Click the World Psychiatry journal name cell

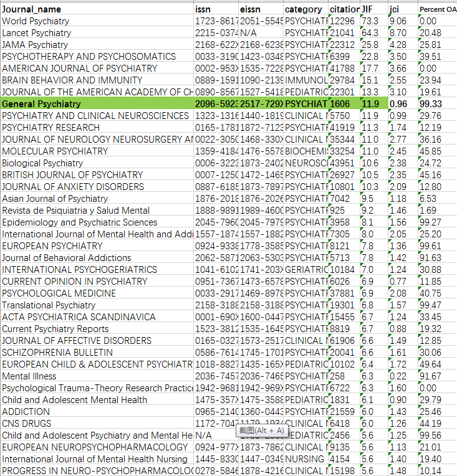coord(97,21)
